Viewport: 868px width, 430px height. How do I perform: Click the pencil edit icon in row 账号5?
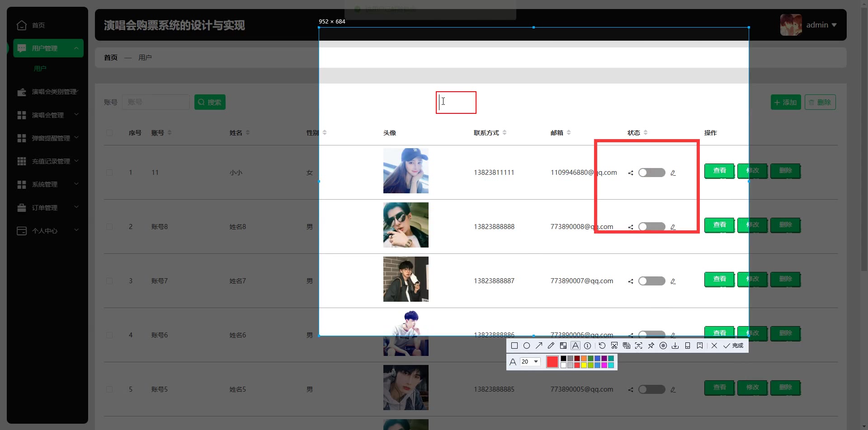673,390
